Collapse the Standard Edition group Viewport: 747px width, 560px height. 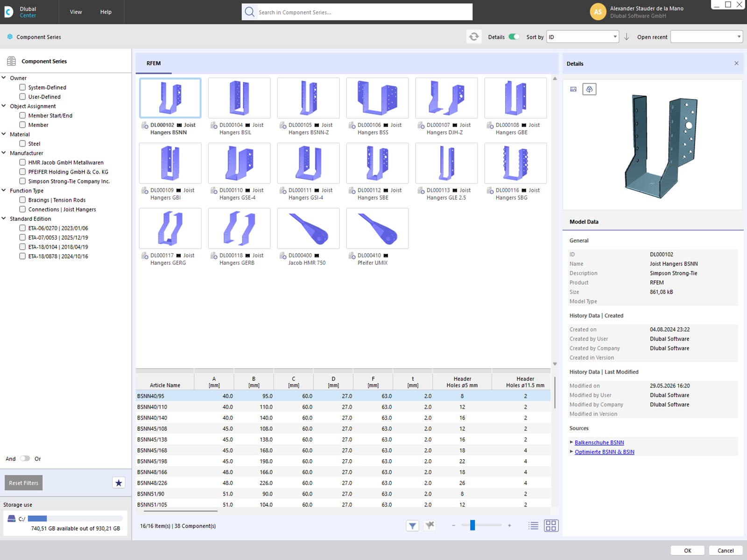coord(4,218)
